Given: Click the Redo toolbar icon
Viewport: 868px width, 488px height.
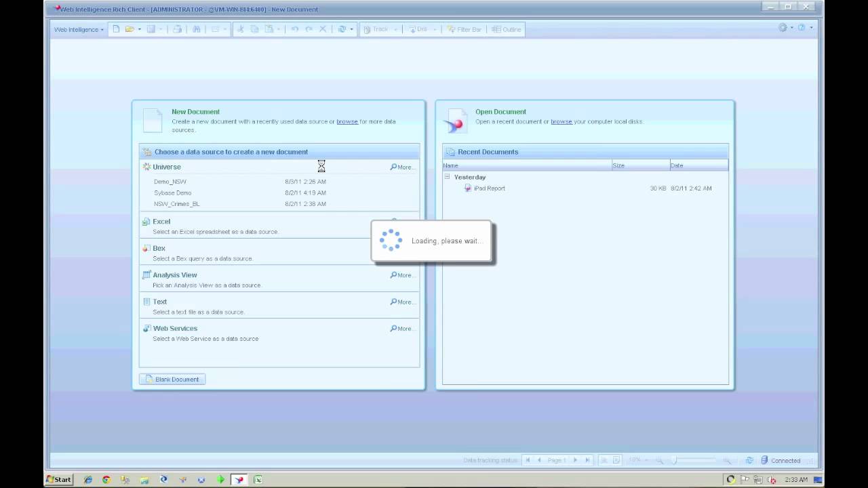Looking at the screenshot, I should [x=309, y=29].
